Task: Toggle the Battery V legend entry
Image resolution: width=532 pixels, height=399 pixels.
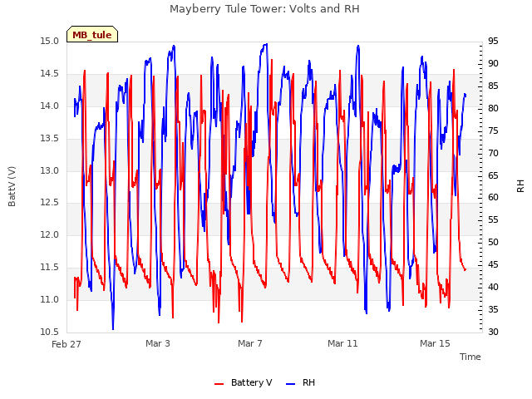Action: pyautogui.click(x=244, y=382)
